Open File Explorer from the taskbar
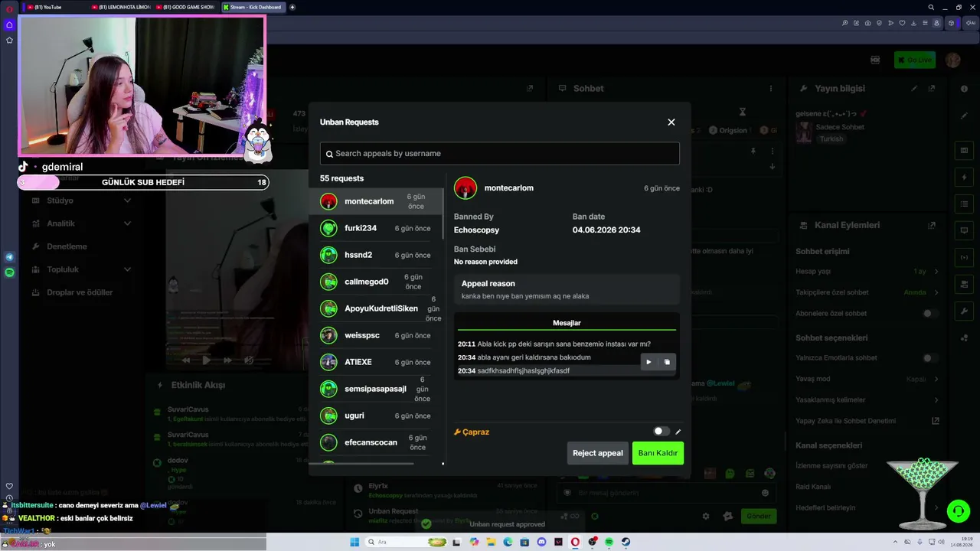 point(491,542)
